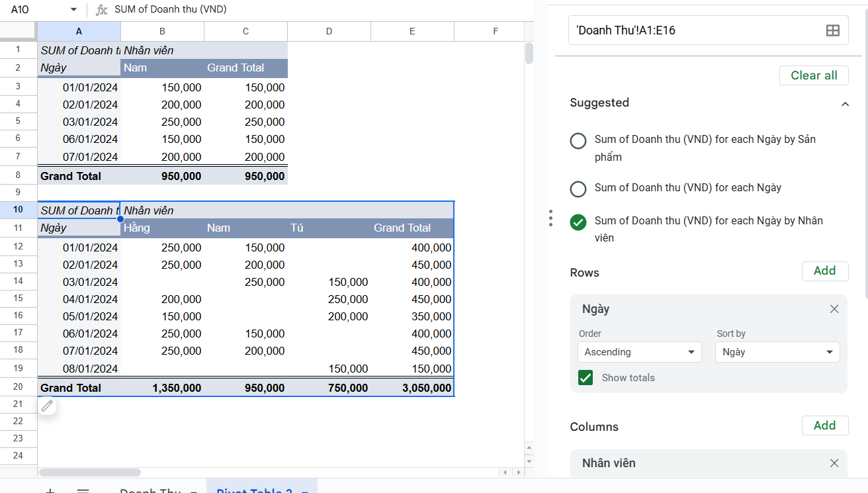Screen dimensions: 868x493
Task: Remove the Ngày row field
Action: point(834,309)
